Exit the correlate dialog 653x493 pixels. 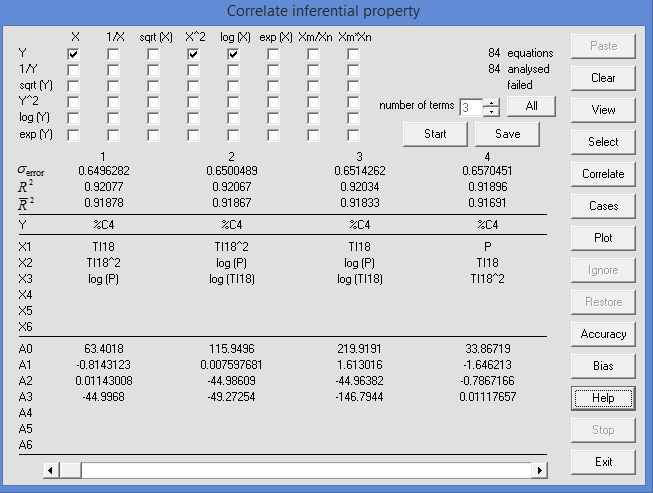click(603, 462)
